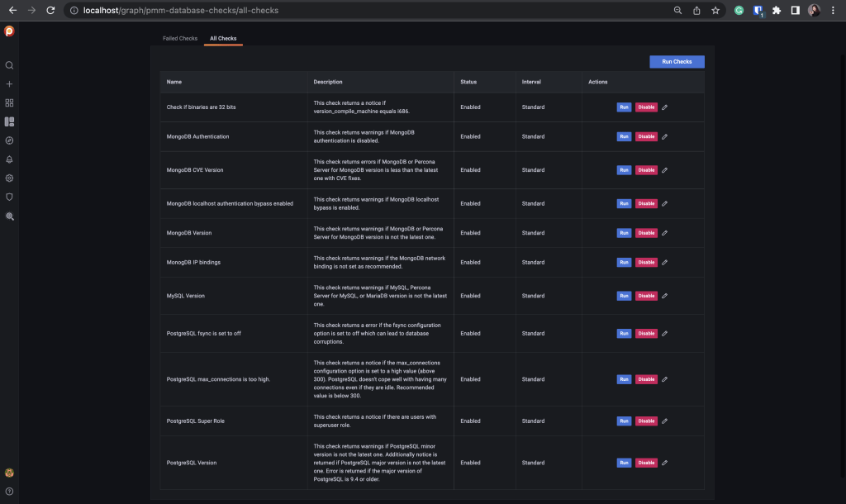Click the browser address bar URL
Image resolution: width=846 pixels, height=504 pixels.
click(181, 10)
